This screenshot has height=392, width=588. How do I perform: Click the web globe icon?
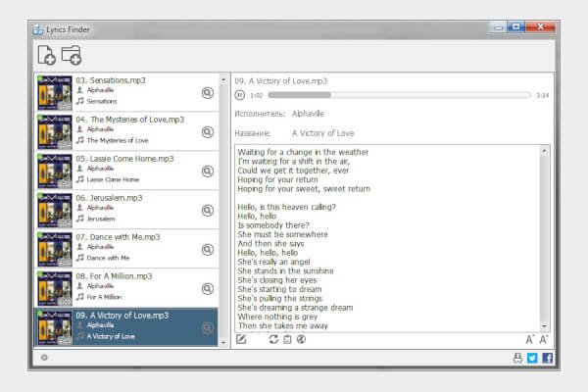(301, 339)
